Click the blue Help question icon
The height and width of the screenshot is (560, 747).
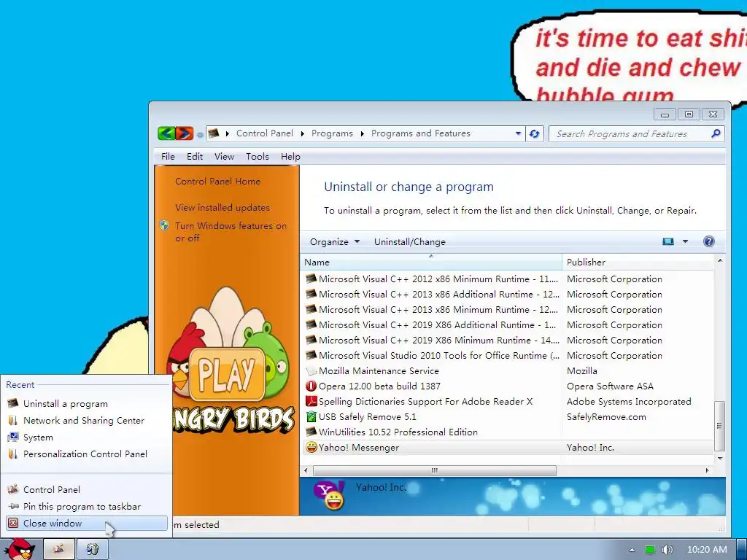coord(709,241)
